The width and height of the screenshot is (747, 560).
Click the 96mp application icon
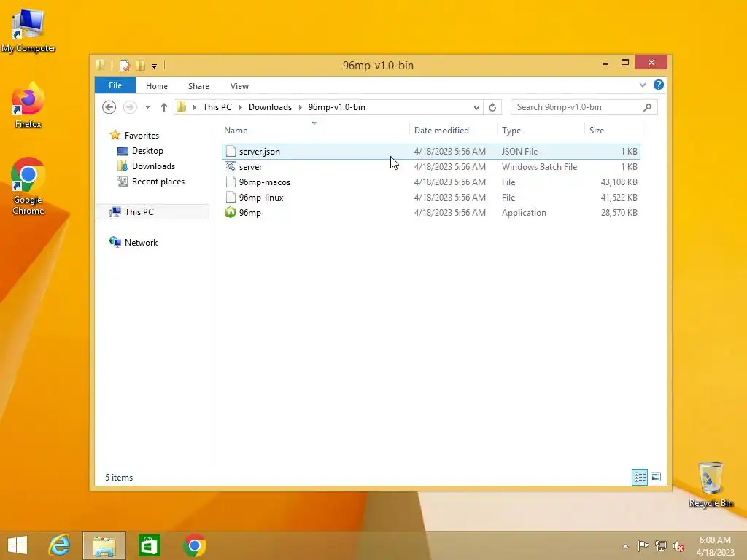click(230, 212)
